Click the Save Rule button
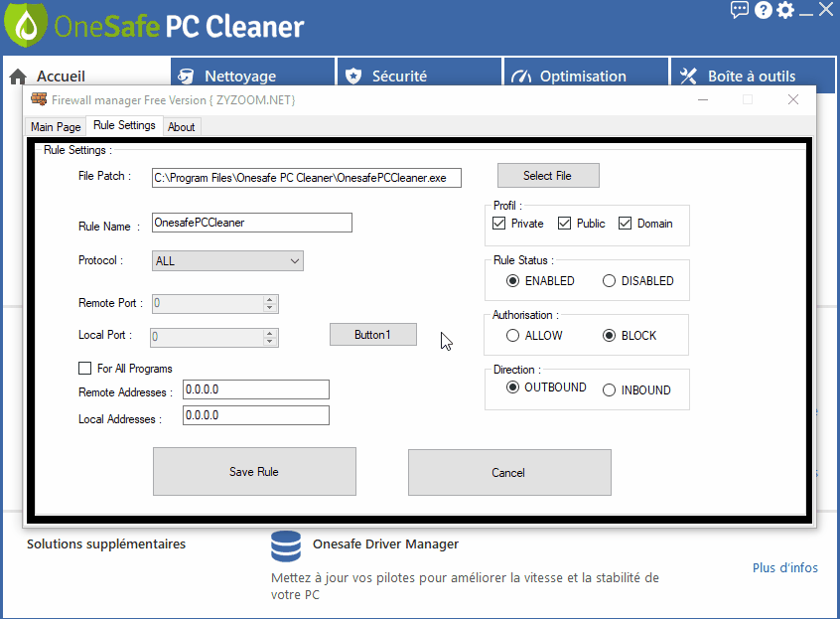The width and height of the screenshot is (840, 619). pos(254,472)
